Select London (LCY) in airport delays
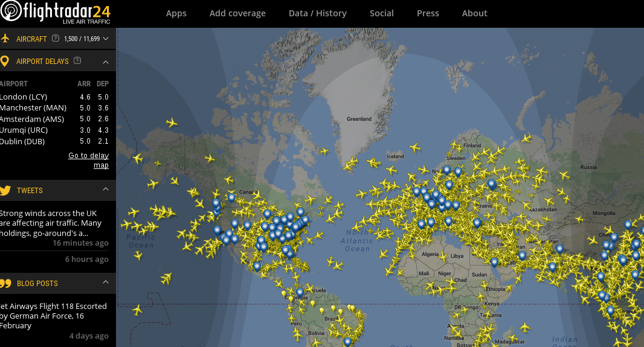 coord(24,97)
